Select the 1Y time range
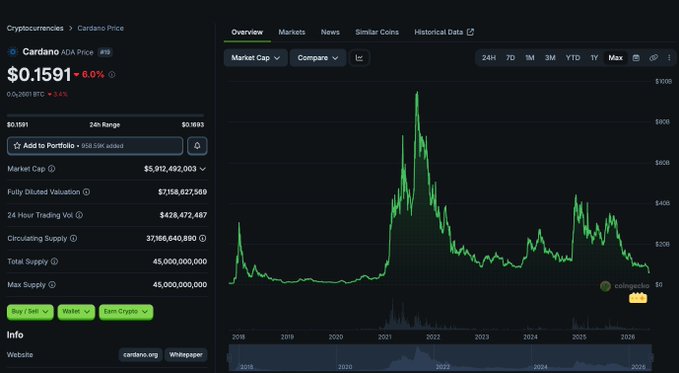 click(x=594, y=58)
